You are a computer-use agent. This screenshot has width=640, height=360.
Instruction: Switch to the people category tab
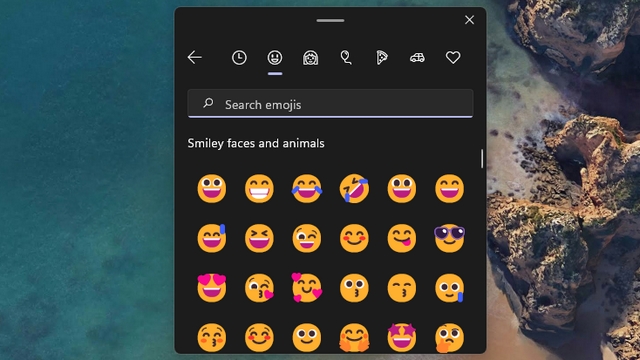(311, 58)
